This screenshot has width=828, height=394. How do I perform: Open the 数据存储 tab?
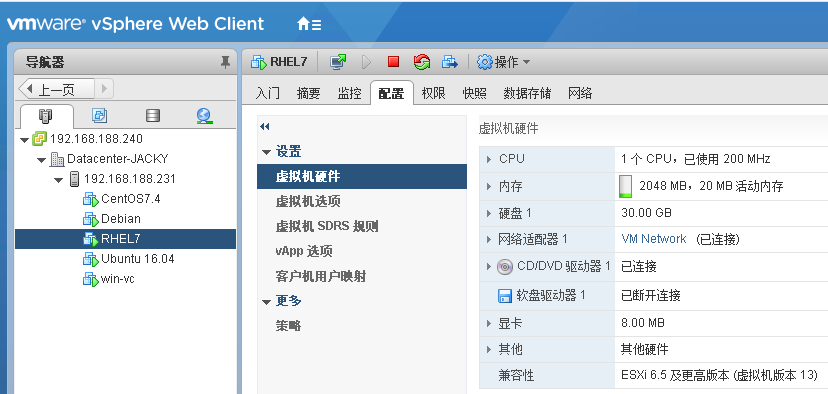click(x=527, y=93)
